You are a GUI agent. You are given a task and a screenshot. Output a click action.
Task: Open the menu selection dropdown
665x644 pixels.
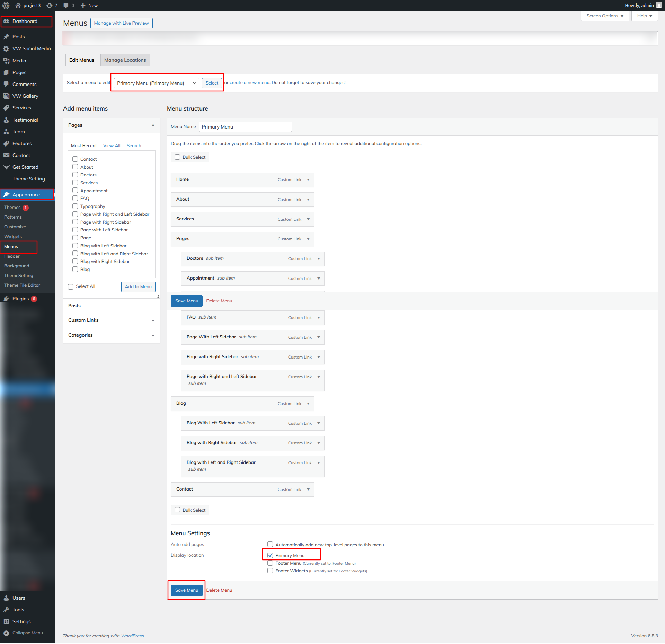[157, 83]
